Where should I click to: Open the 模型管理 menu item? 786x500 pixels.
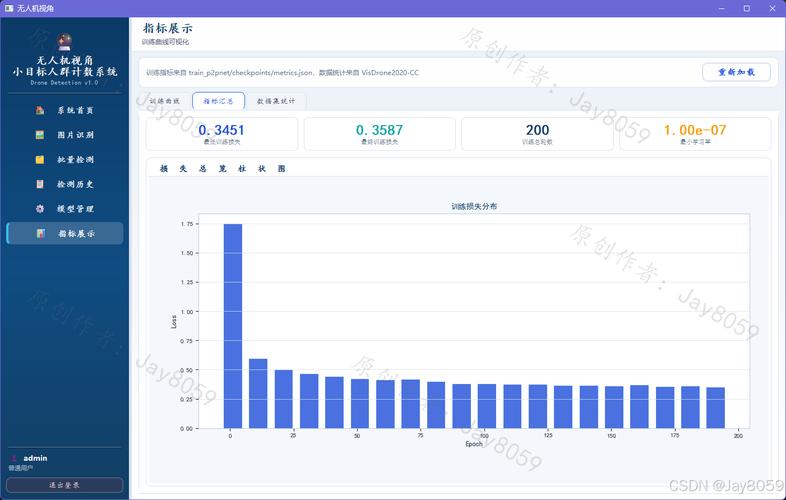[x=64, y=209]
